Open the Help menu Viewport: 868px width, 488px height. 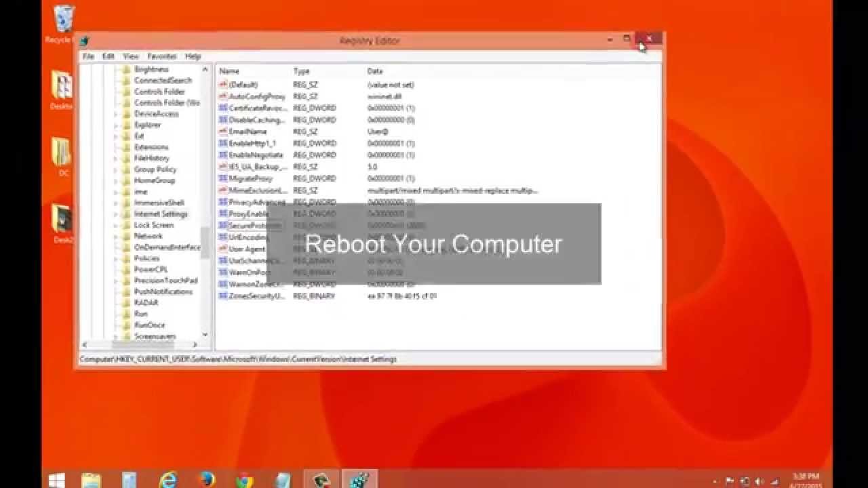[193, 56]
